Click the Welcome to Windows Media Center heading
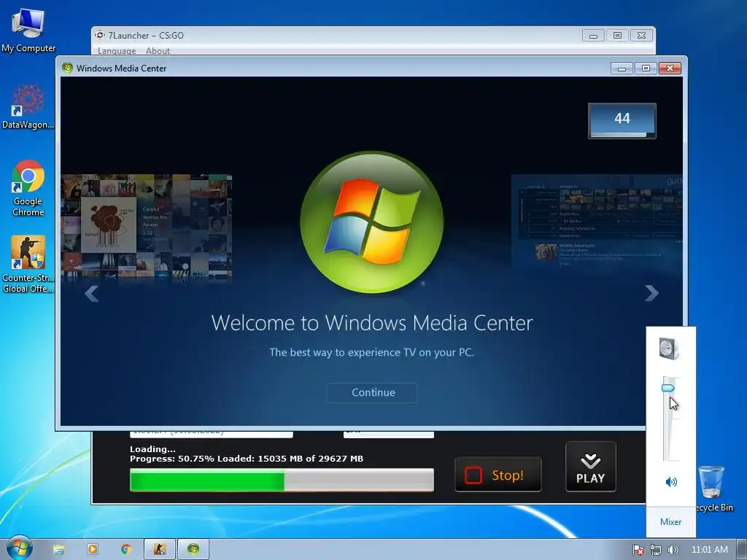The image size is (747, 560). [x=371, y=323]
